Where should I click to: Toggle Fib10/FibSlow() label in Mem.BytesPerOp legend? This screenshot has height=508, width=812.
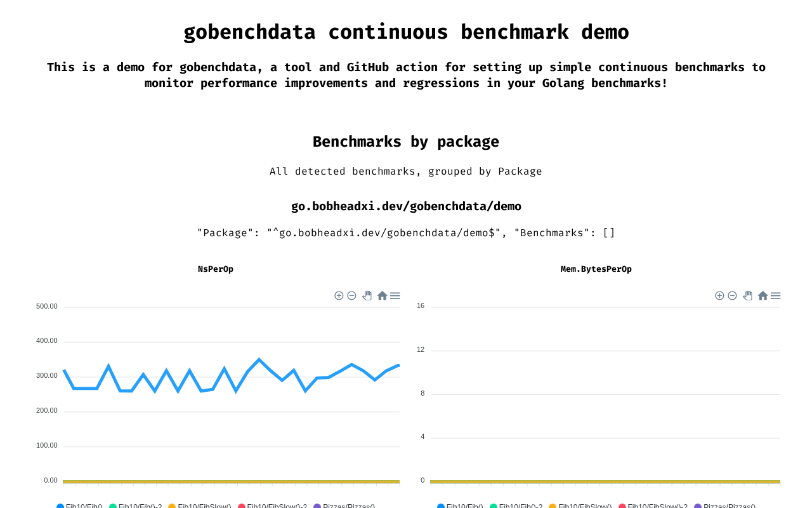(584, 506)
